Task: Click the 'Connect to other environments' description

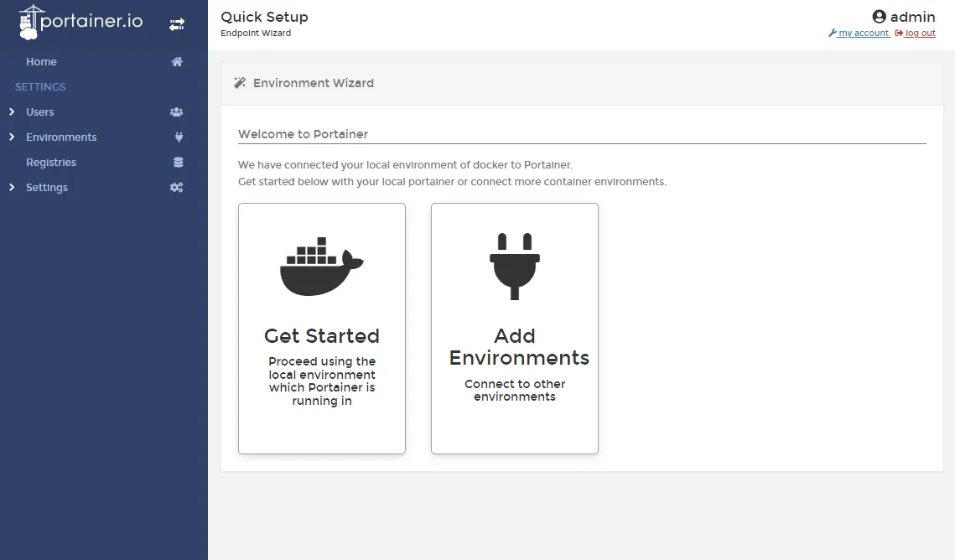Action: pos(515,390)
